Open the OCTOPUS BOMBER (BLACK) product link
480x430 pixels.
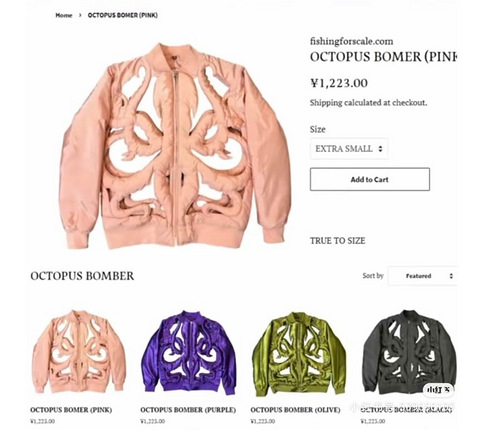pyautogui.click(x=406, y=410)
